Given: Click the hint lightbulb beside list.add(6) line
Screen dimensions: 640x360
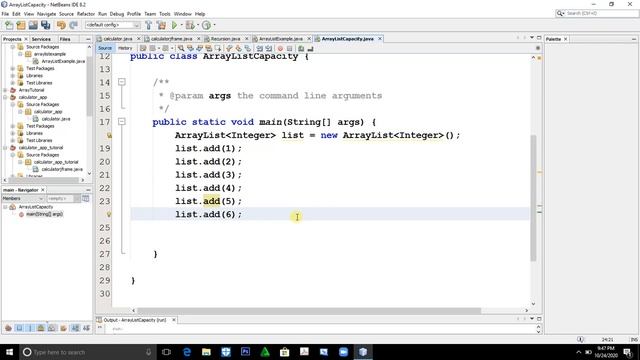Looking at the screenshot, I should 109,214.
